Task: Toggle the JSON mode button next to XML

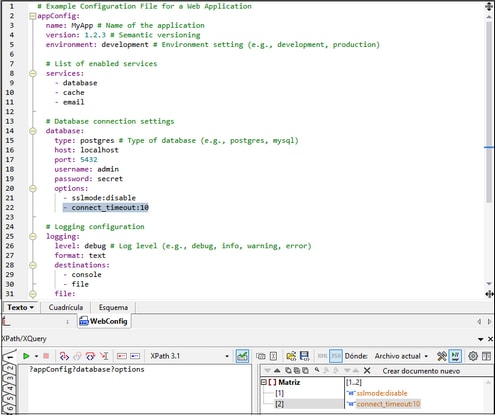Action: tap(336, 356)
